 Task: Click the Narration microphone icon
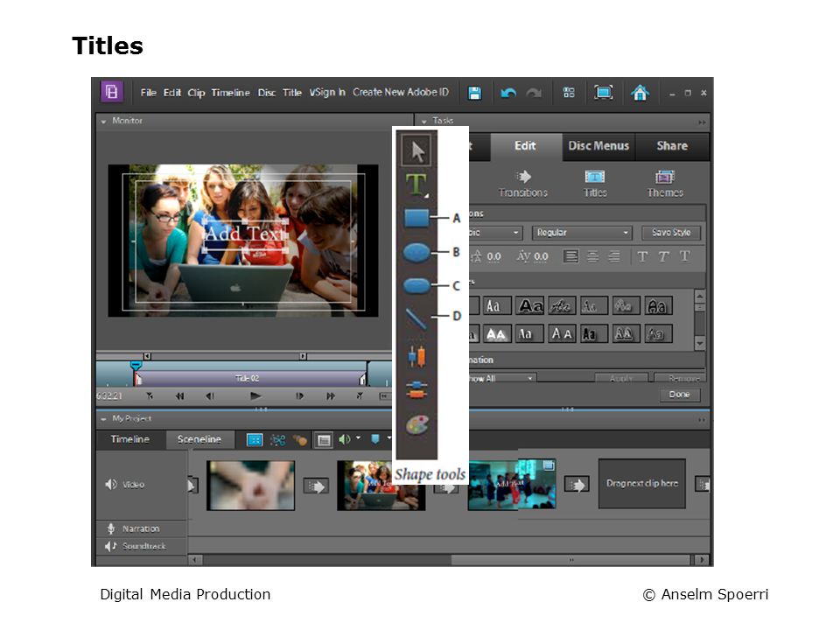[x=111, y=528]
